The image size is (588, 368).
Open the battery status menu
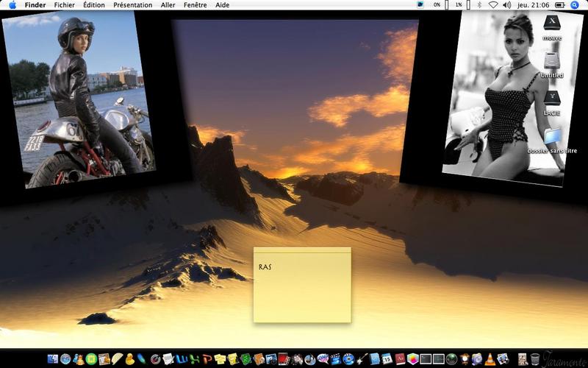pos(559,5)
